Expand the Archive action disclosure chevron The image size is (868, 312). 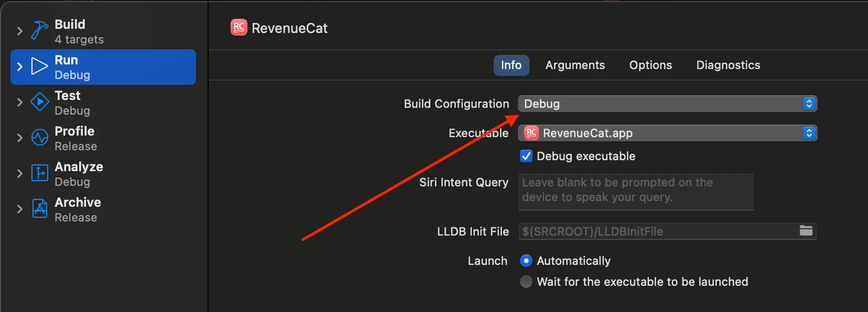tap(20, 209)
